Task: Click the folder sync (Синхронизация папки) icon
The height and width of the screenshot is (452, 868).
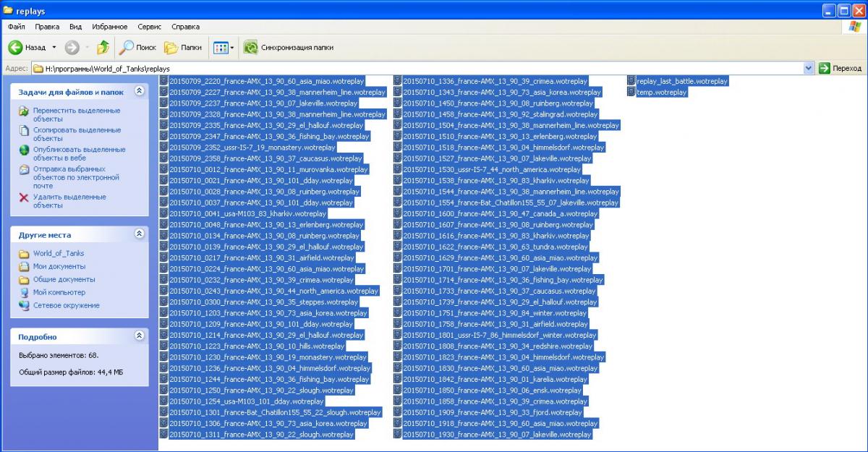Action: click(251, 47)
